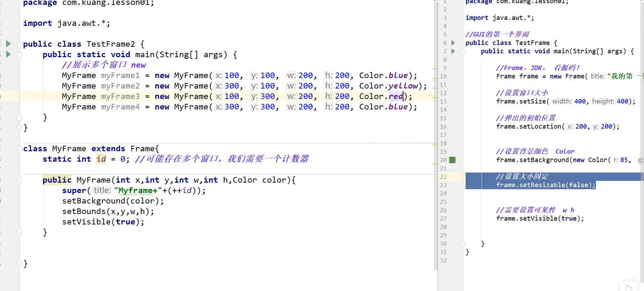Click closing fold marker of TestFrame2 main
Screen dimensions: 644x291
click(x=20, y=117)
